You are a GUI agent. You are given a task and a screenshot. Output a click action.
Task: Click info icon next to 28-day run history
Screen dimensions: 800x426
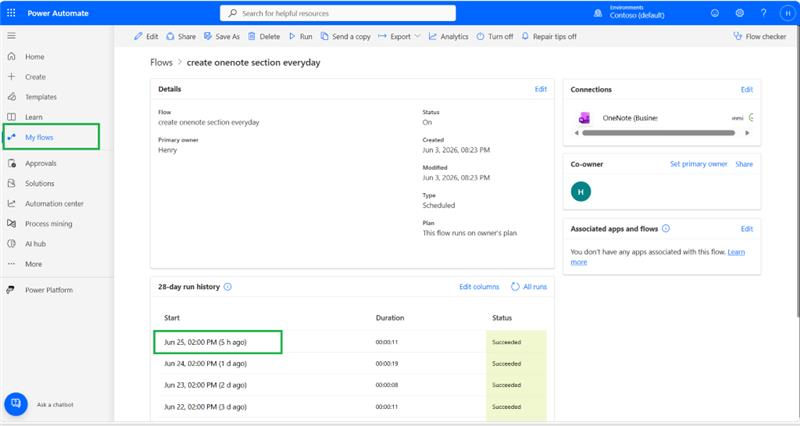tap(228, 287)
